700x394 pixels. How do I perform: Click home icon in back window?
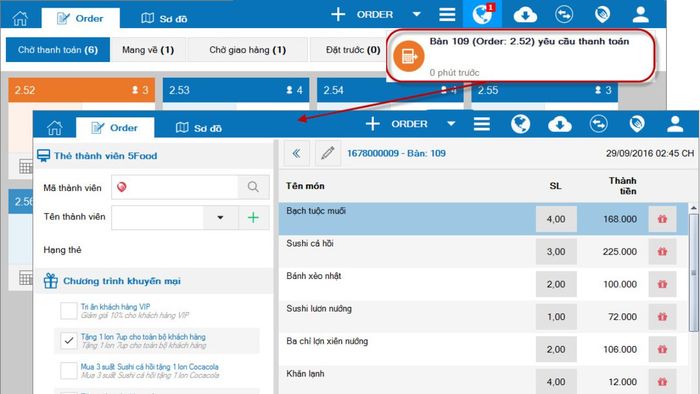click(x=20, y=18)
